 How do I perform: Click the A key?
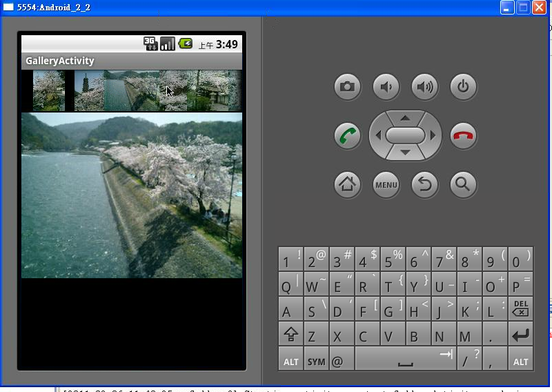(x=290, y=308)
